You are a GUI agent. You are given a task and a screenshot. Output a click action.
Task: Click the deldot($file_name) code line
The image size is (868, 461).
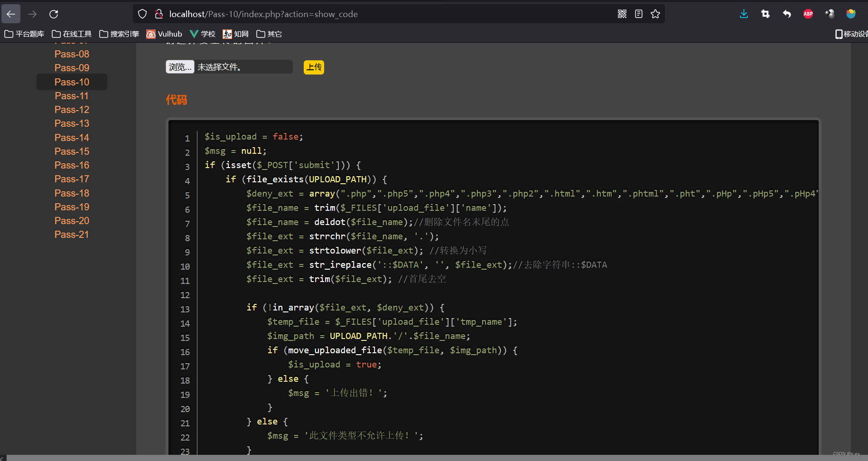coord(377,222)
